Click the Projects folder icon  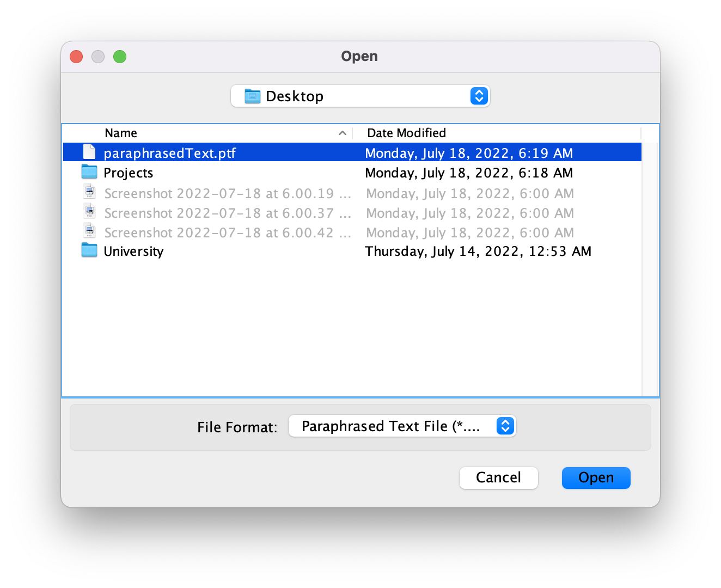pos(89,172)
